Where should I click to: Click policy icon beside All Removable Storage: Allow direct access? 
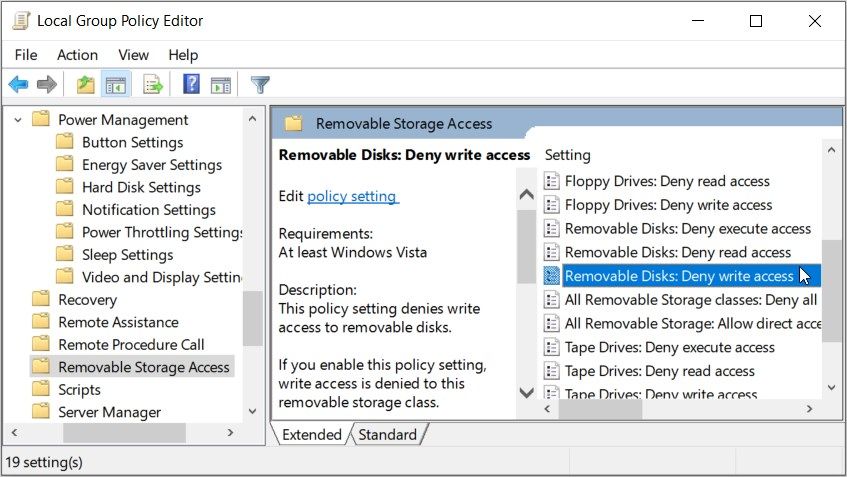(x=551, y=324)
